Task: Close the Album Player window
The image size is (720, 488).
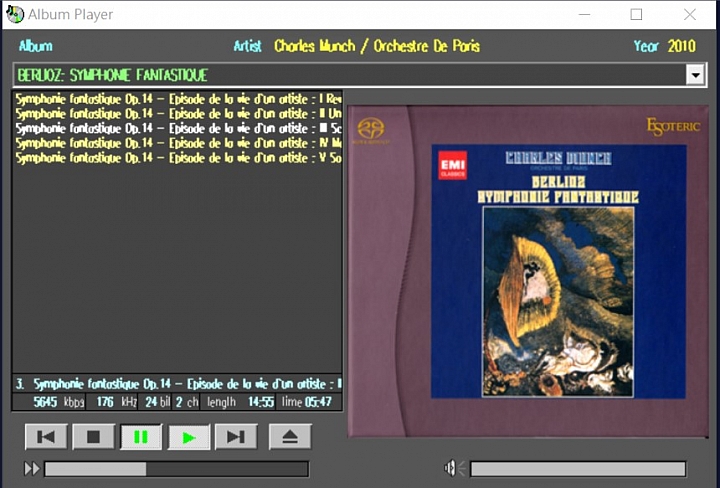Action: click(x=690, y=14)
